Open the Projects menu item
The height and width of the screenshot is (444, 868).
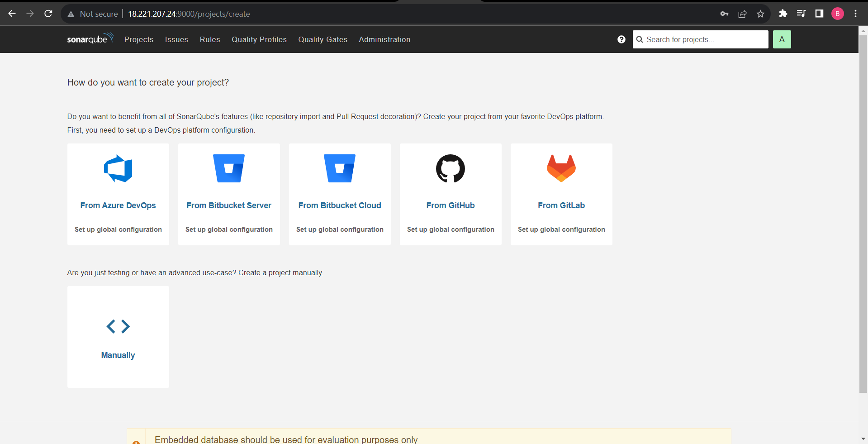tap(139, 39)
